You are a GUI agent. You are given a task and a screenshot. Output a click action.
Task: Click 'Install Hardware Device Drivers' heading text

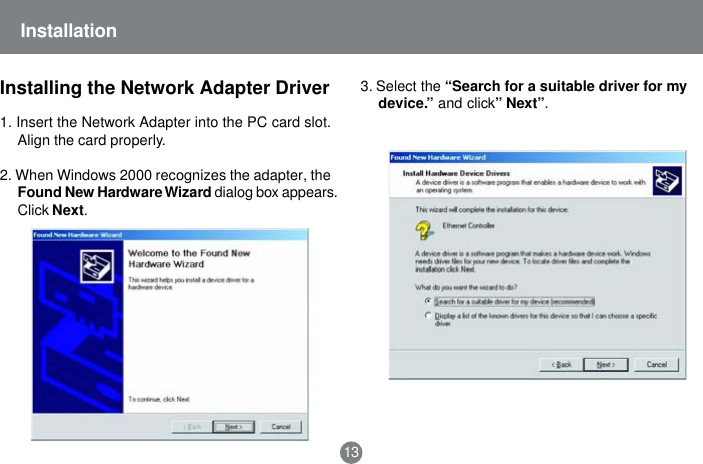coord(456,173)
